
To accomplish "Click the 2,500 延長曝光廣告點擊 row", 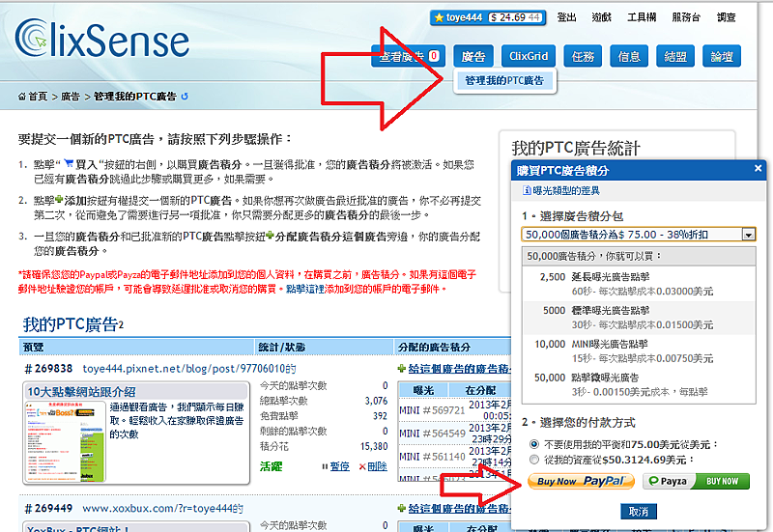I will click(639, 284).
